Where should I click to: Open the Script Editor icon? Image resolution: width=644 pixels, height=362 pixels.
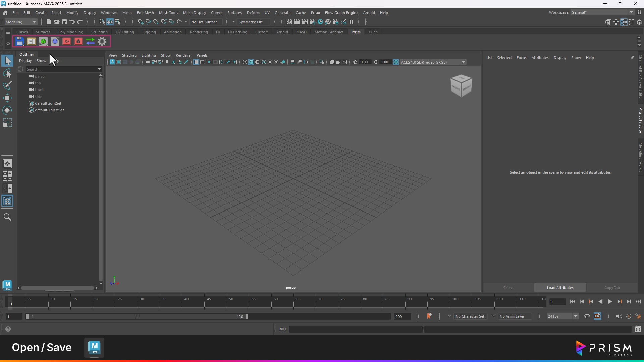point(638,329)
